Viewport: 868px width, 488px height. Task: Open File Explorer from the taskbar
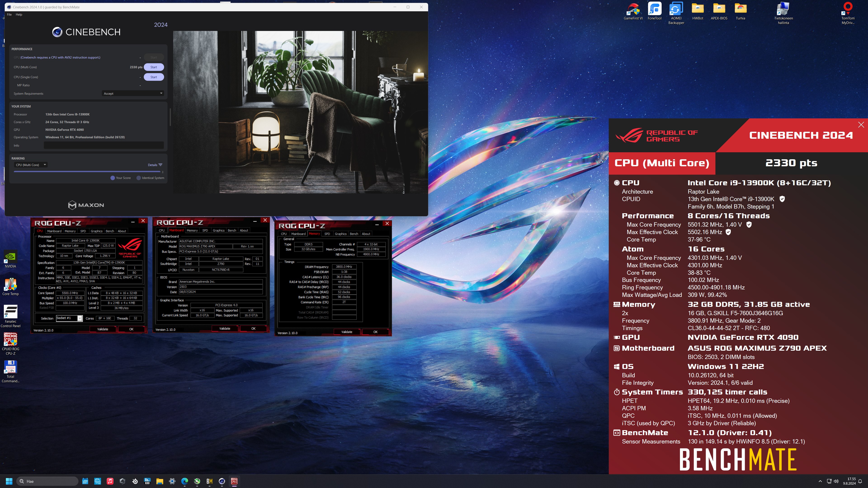point(160,481)
